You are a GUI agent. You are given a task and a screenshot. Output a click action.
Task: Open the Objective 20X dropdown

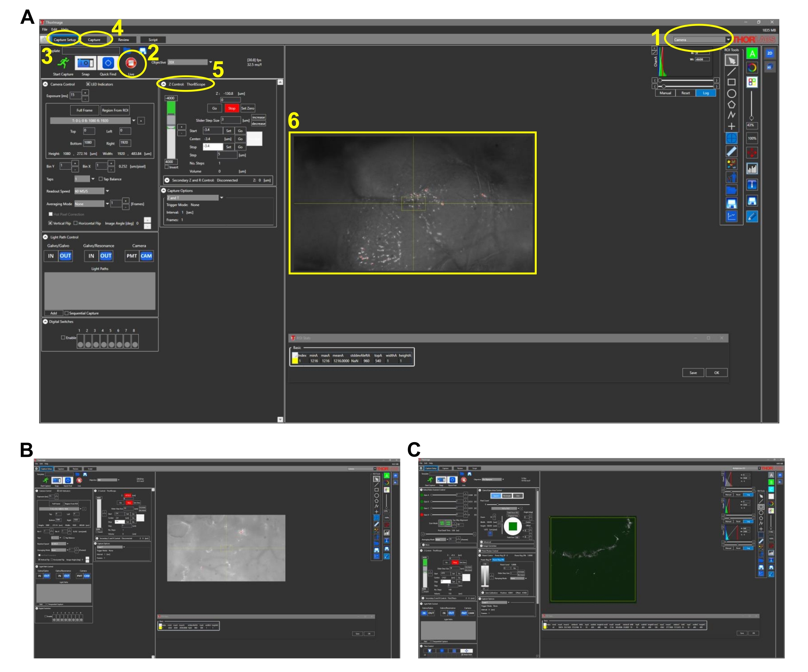[210, 62]
